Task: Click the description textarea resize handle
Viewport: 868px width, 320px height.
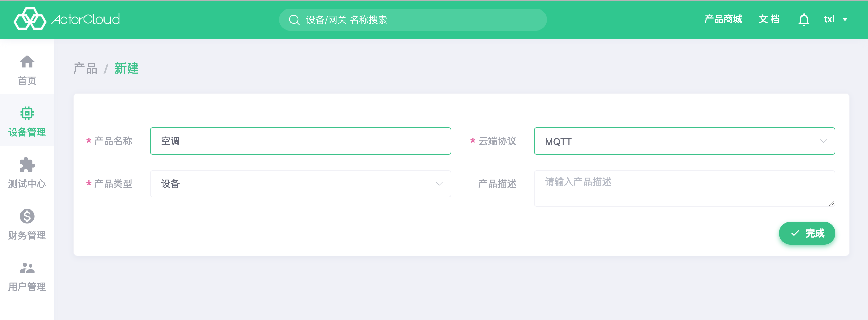Action: (831, 203)
